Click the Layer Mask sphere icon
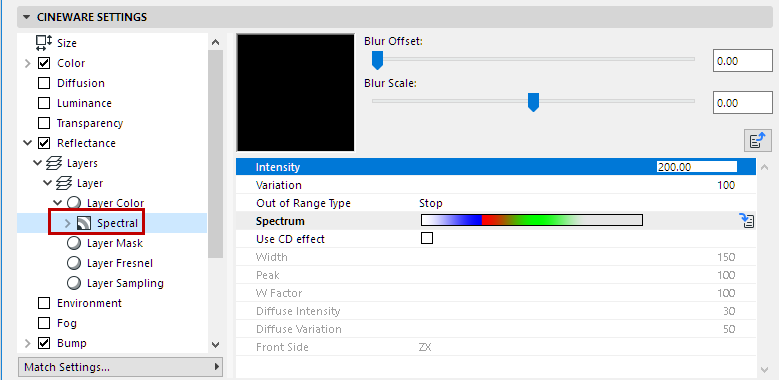This screenshot has height=380, width=779. [x=74, y=243]
